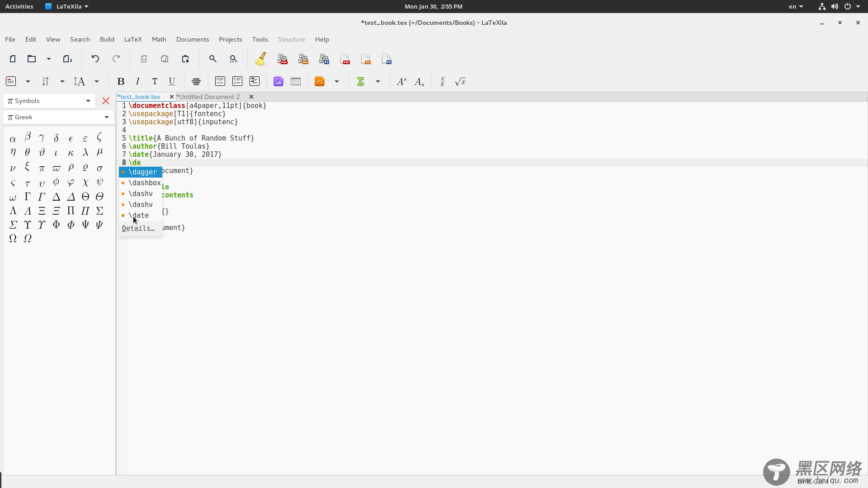
Task: Insert a fraction
Action: [443, 81]
